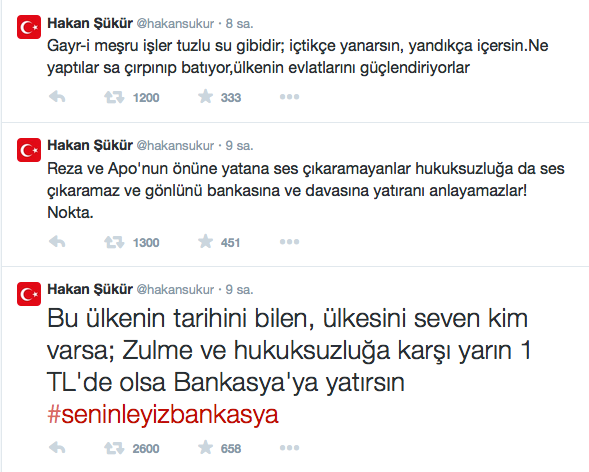Favorite the tweet with 658 stars
The image size is (589, 472).
(x=205, y=447)
